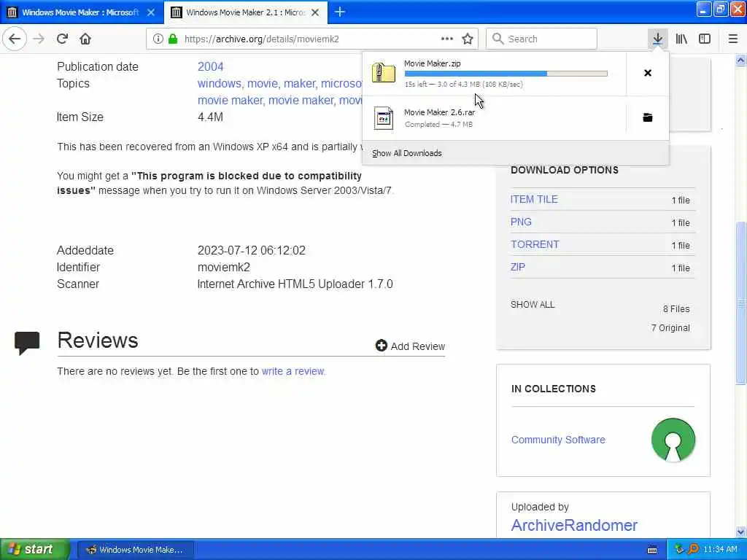Open the 'windows' topic link
Screen dimensions: 747x560
point(220,83)
